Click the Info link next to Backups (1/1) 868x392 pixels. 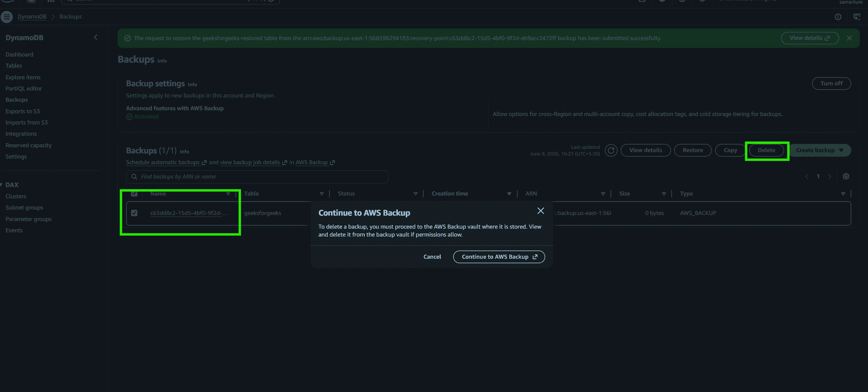[x=184, y=152]
